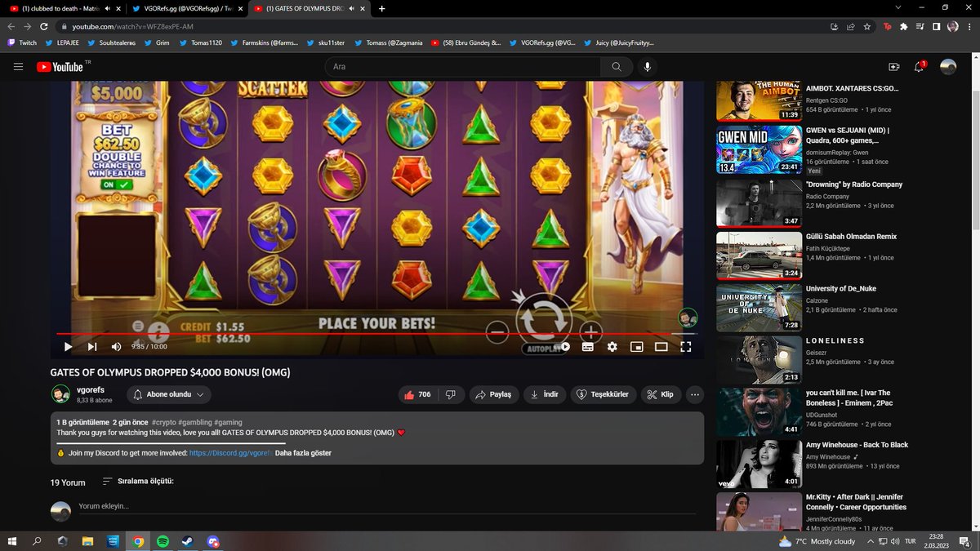This screenshot has width=980, height=551.
Task: Open a new browser tab
Action: point(381,8)
